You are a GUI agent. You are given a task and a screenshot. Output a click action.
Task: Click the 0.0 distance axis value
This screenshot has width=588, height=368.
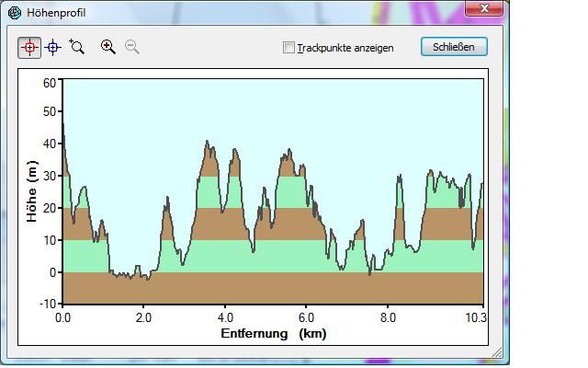[62, 318]
